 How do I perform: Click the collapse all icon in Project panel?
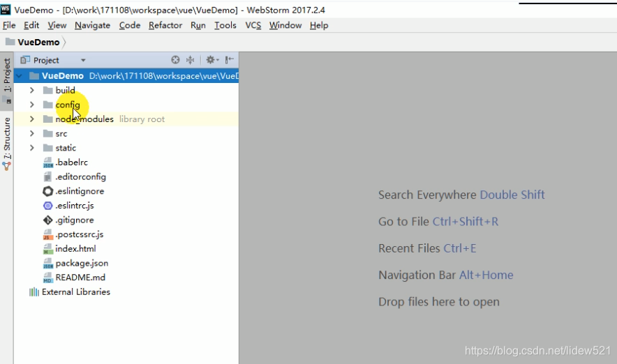click(x=190, y=60)
